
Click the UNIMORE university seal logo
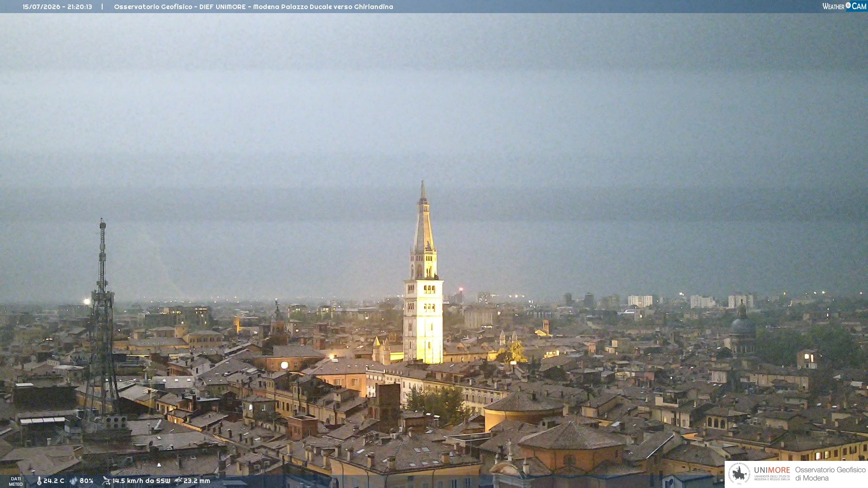tap(739, 474)
